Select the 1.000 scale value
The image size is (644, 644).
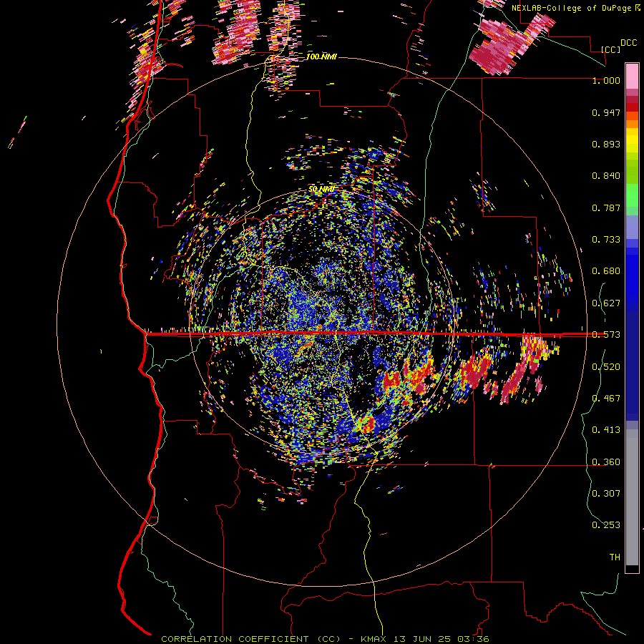[606, 80]
